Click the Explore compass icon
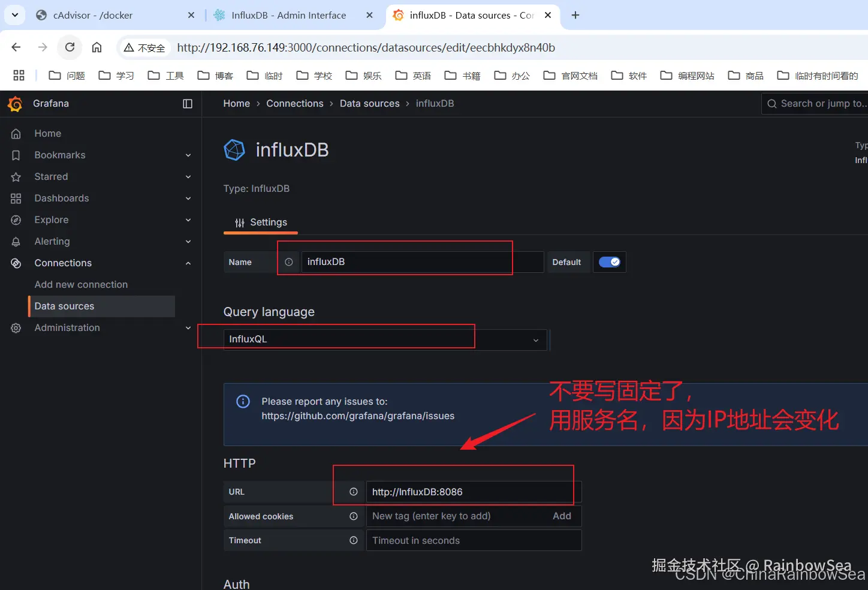This screenshot has height=590, width=868. click(x=16, y=220)
